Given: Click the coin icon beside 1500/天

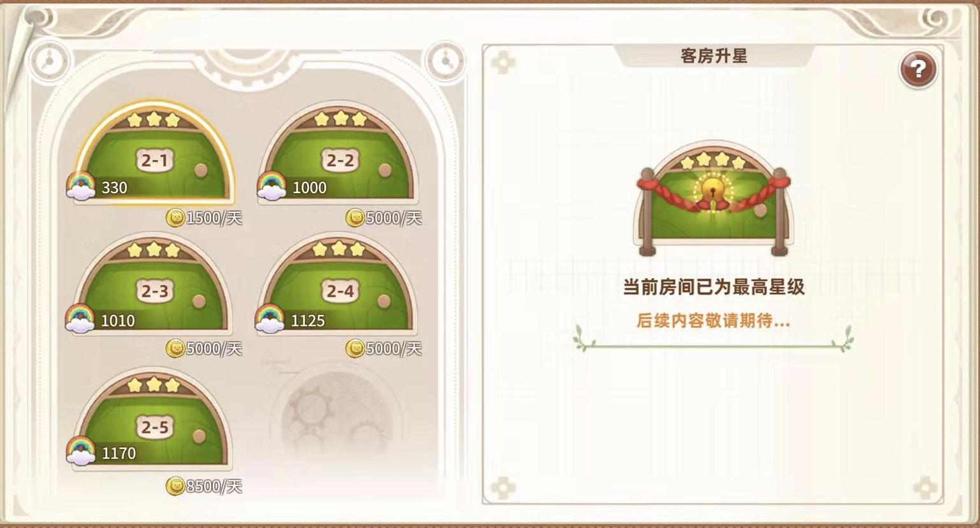Looking at the screenshot, I should tap(175, 218).
